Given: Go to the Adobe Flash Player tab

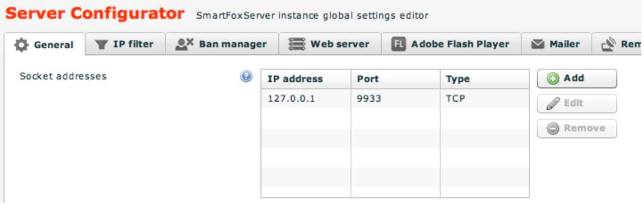Looking at the screenshot, I should tap(450, 44).
